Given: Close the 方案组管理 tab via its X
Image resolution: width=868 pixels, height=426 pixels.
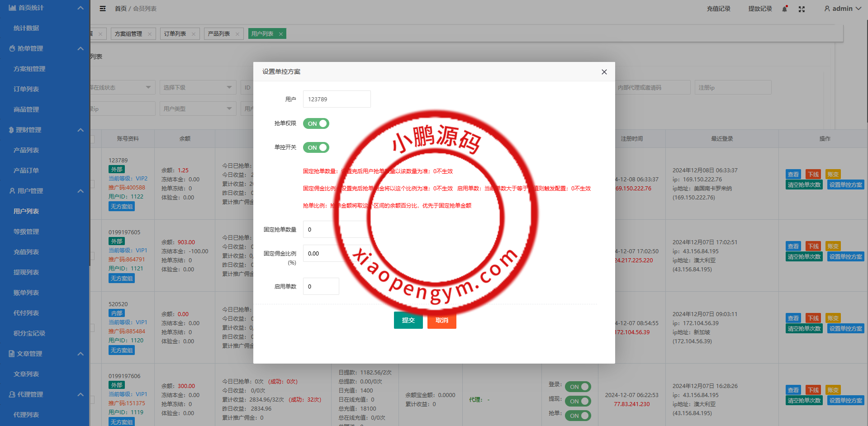Looking at the screenshot, I should pos(150,34).
